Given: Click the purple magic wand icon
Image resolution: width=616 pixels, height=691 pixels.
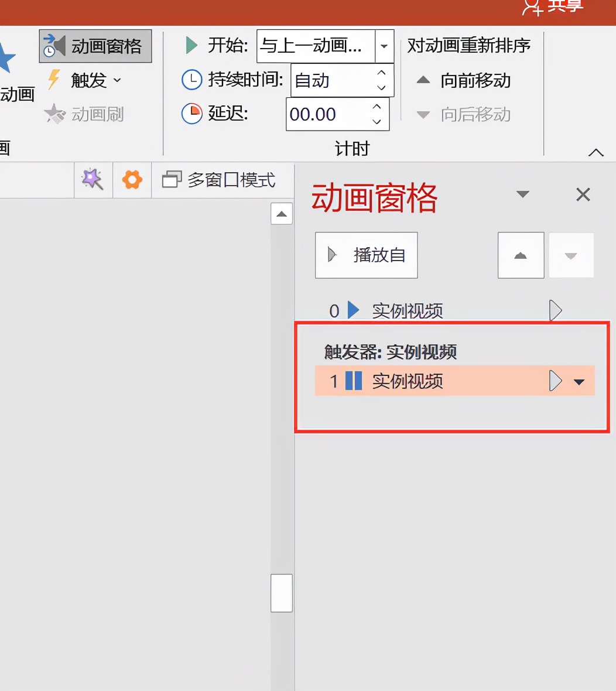Looking at the screenshot, I should 93,180.
